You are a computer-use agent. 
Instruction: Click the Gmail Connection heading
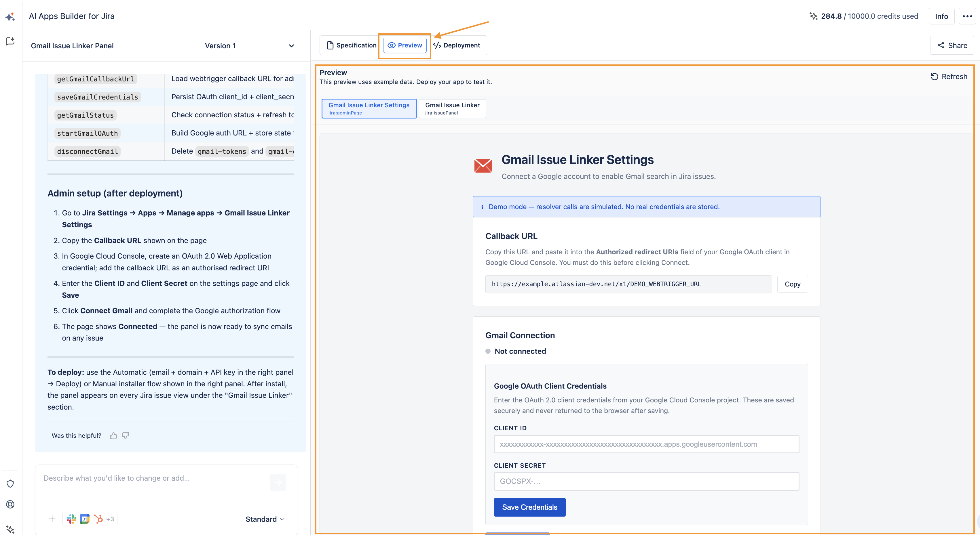point(520,335)
